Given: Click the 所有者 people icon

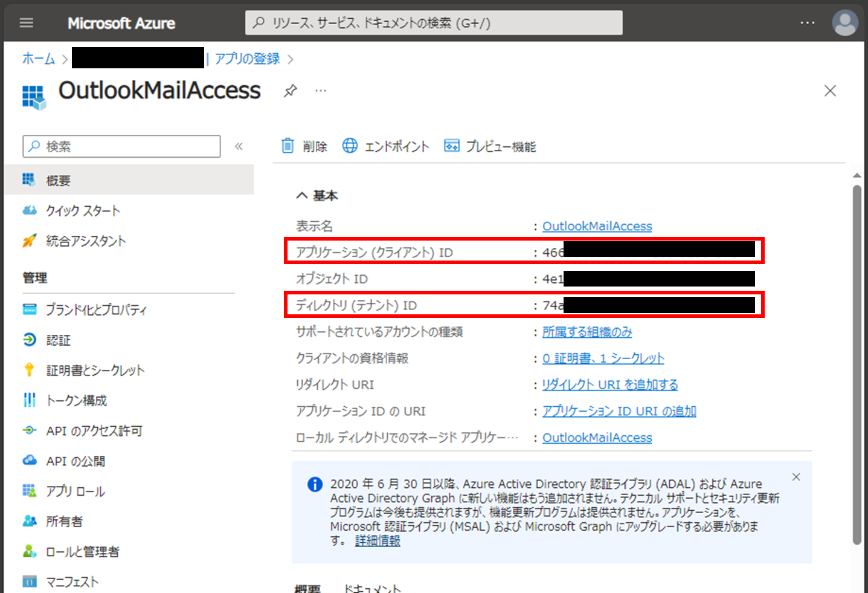Looking at the screenshot, I should [x=30, y=520].
